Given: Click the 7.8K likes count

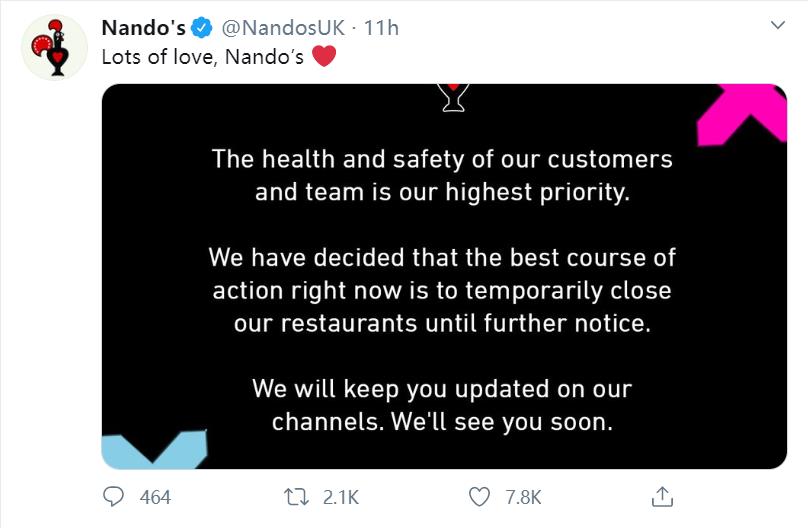Looking at the screenshot, I should pos(523,497).
